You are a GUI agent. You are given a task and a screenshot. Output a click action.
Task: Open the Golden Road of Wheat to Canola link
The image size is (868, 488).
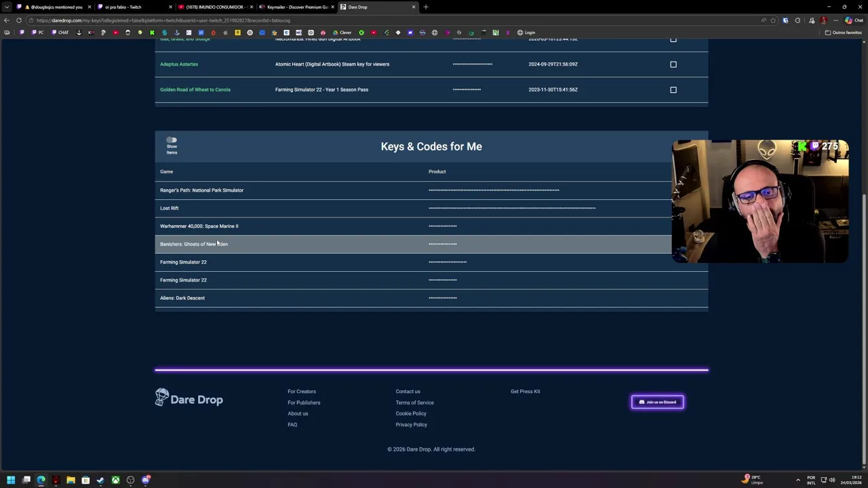195,89
